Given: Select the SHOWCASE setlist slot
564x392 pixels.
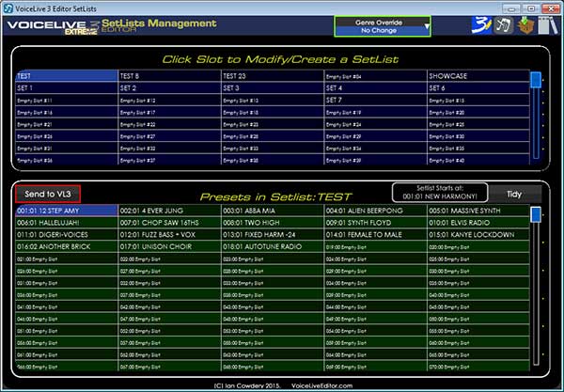Looking at the screenshot, I should 477,75.
